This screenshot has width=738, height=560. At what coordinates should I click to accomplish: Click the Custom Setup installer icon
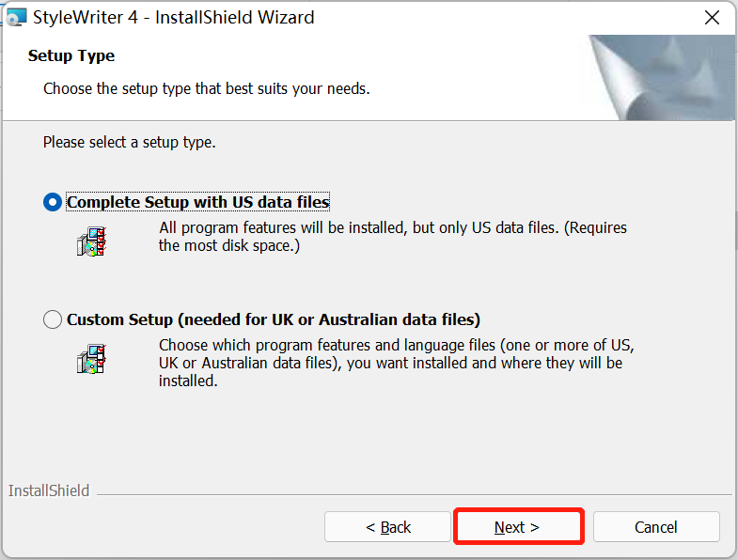click(91, 358)
